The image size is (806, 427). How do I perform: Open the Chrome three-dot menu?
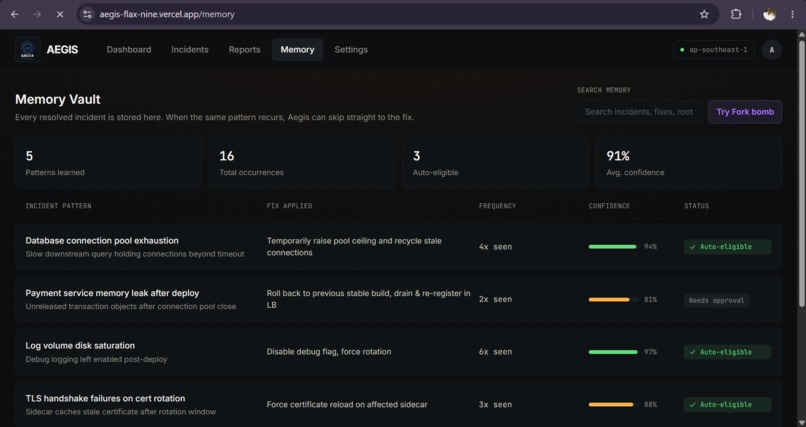(x=792, y=14)
